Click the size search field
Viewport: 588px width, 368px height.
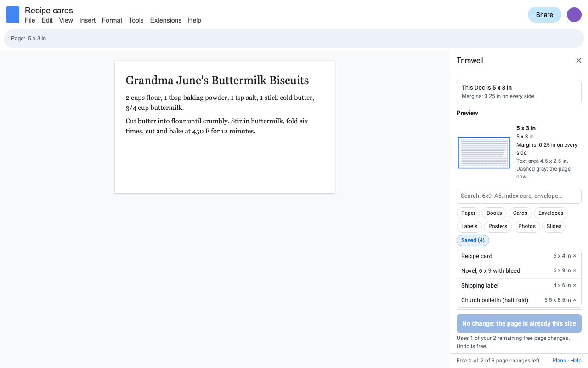tap(519, 196)
